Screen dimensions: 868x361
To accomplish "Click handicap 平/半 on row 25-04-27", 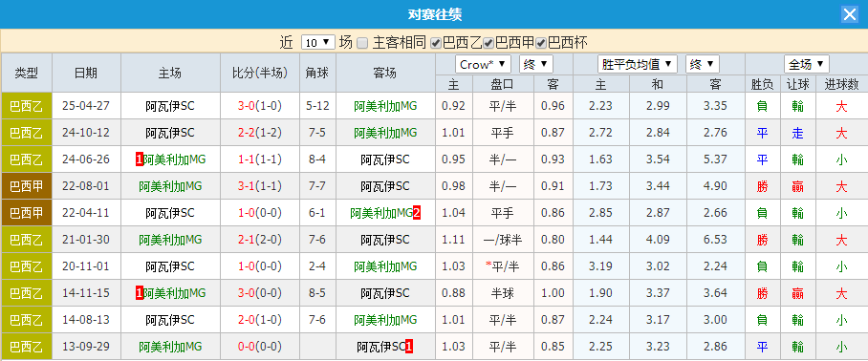I will 503,106.
